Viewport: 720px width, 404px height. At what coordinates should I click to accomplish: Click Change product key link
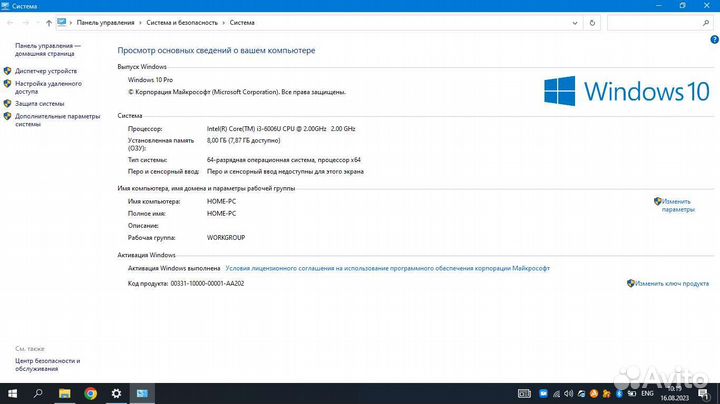click(672, 284)
